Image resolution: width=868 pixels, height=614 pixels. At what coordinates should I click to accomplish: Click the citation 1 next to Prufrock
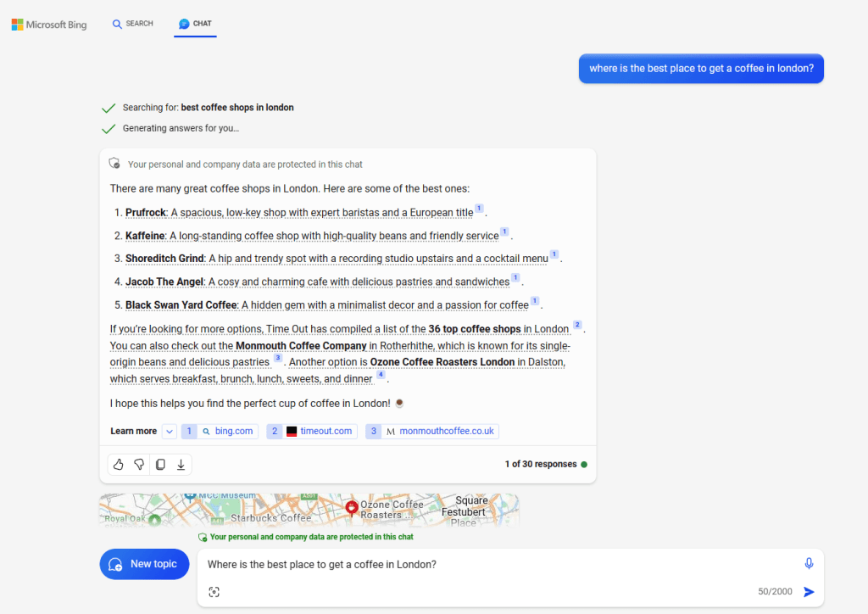479,207
